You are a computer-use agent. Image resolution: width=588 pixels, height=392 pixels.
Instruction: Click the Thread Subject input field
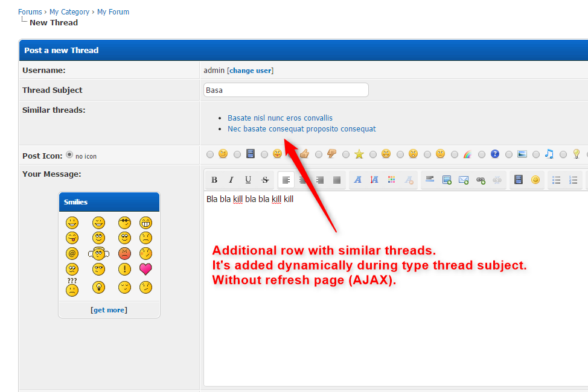click(x=286, y=90)
